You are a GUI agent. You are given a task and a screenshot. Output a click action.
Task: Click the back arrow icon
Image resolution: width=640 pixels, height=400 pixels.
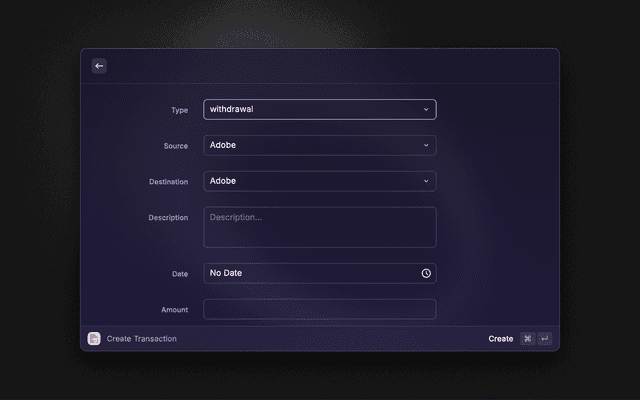(99, 66)
